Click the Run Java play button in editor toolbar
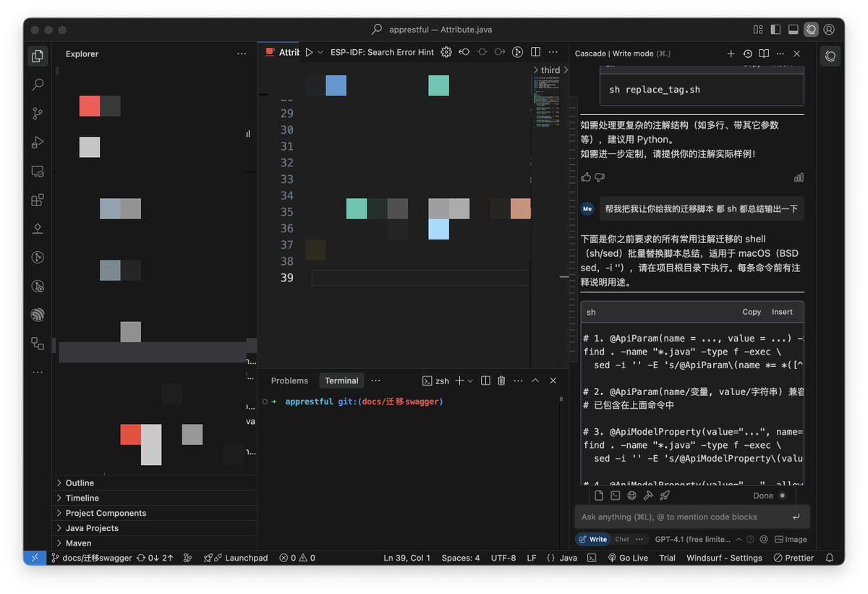The width and height of the screenshot is (868, 594). pyautogui.click(x=309, y=52)
